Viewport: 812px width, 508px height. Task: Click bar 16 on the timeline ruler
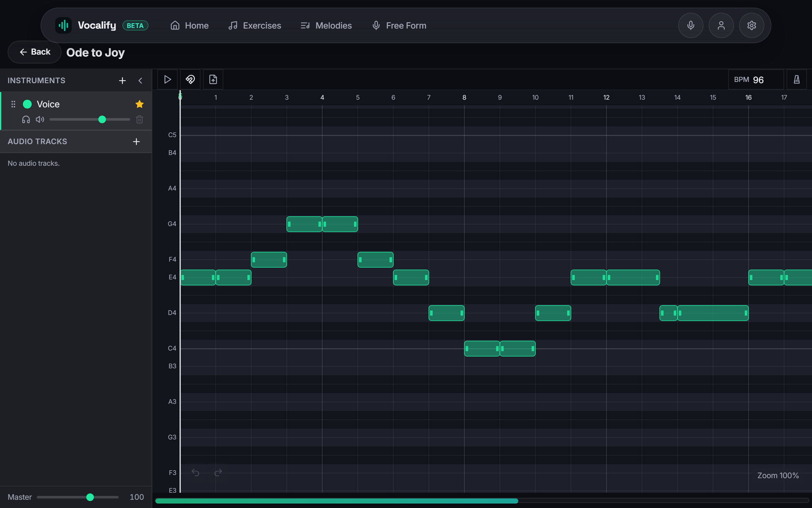(749, 97)
